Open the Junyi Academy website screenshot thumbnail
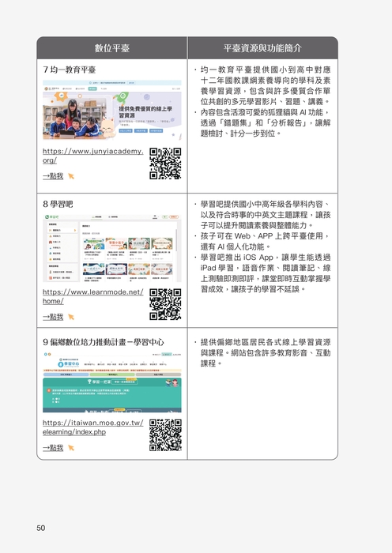 point(112,110)
